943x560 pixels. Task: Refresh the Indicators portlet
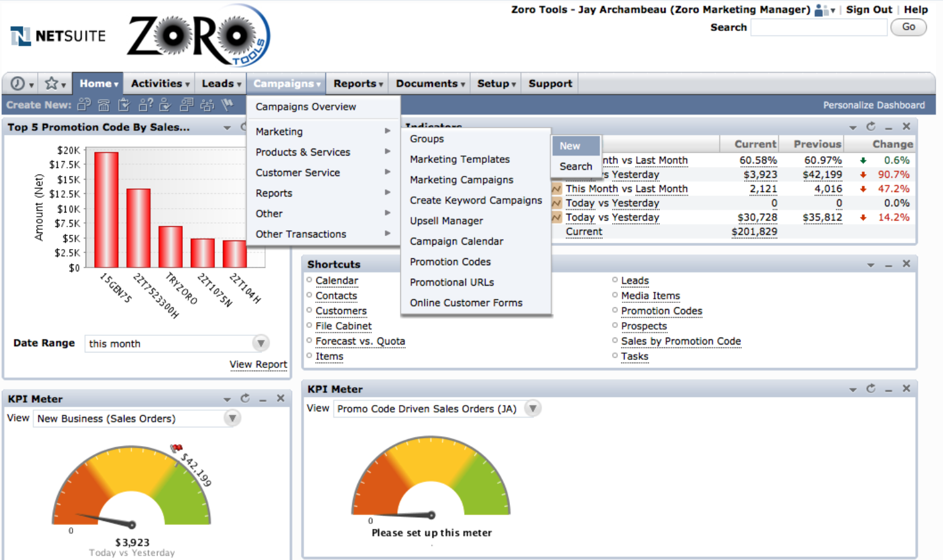[x=871, y=126]
